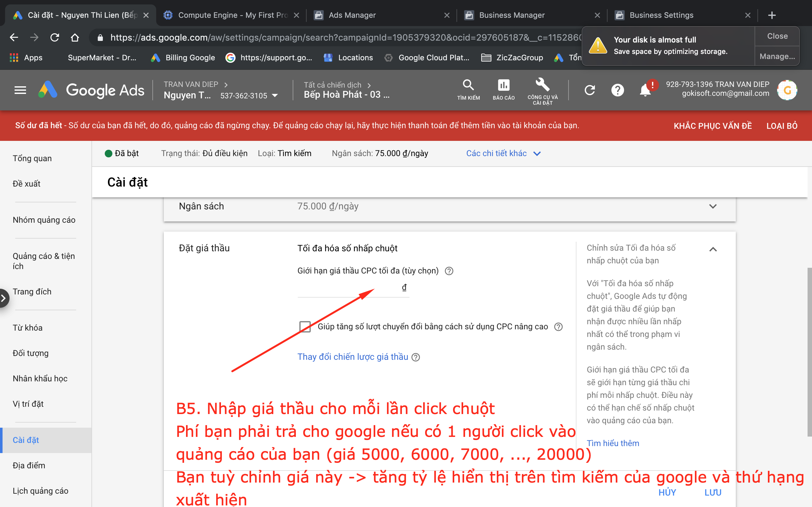Click the browser address bar URL
This screenshot has width=812, height=507.
pyautogui.click(x=345, y=37)
